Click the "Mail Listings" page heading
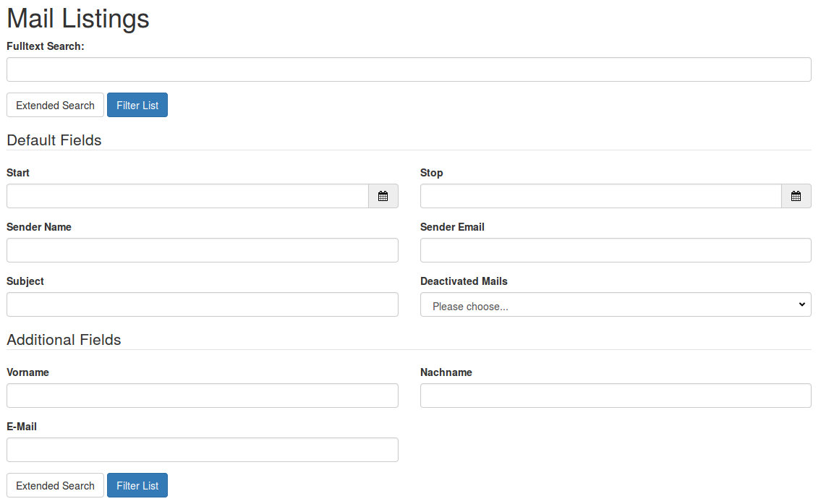Screen dimensions: 821x504 [x=78, y=19]
